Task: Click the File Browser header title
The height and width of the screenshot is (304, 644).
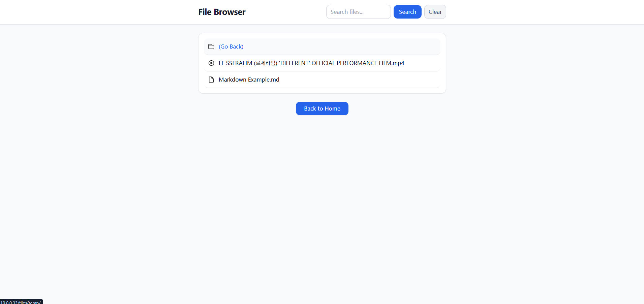Action: [x=222, y=12]
